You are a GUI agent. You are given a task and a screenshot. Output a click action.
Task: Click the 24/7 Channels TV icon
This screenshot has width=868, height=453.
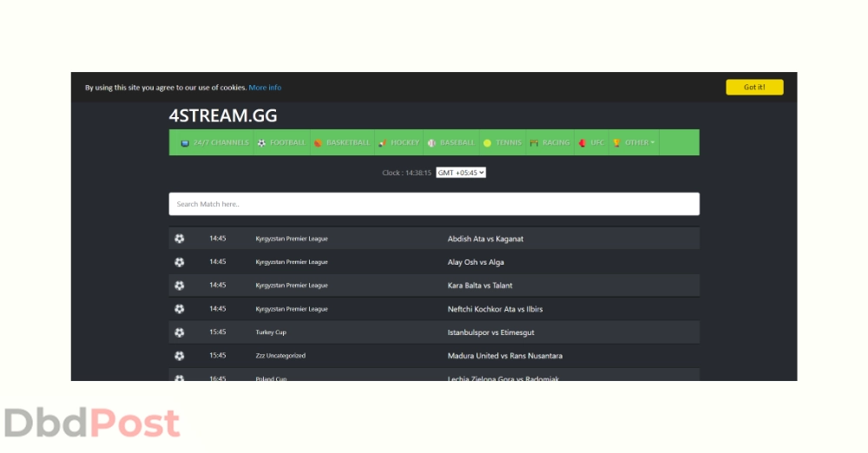point(185,143)
